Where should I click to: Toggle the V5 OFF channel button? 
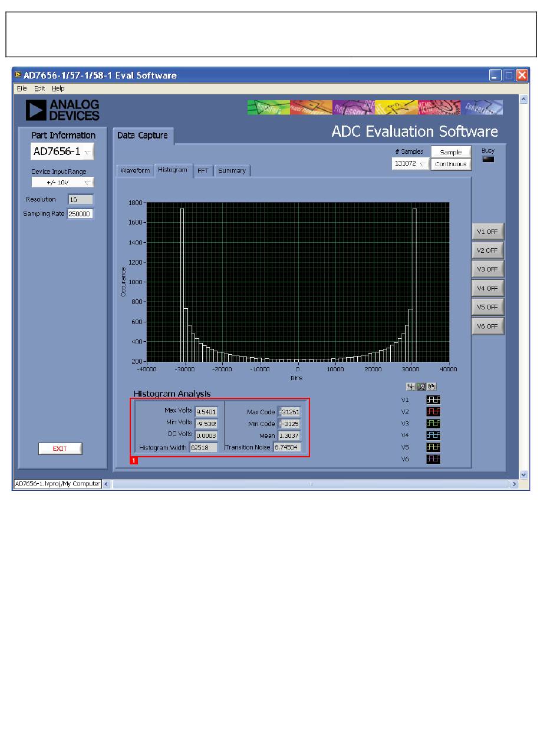(x=487, y=307)
